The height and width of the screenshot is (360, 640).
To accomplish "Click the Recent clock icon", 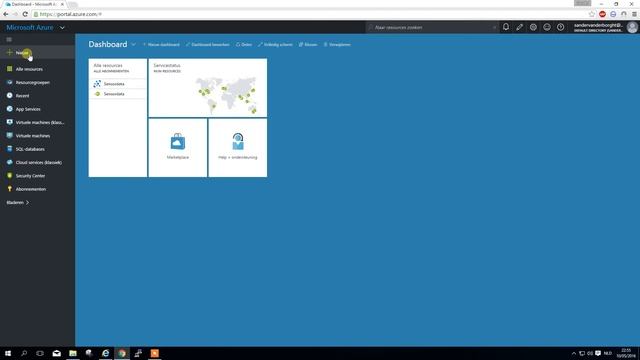I will 9,96.
